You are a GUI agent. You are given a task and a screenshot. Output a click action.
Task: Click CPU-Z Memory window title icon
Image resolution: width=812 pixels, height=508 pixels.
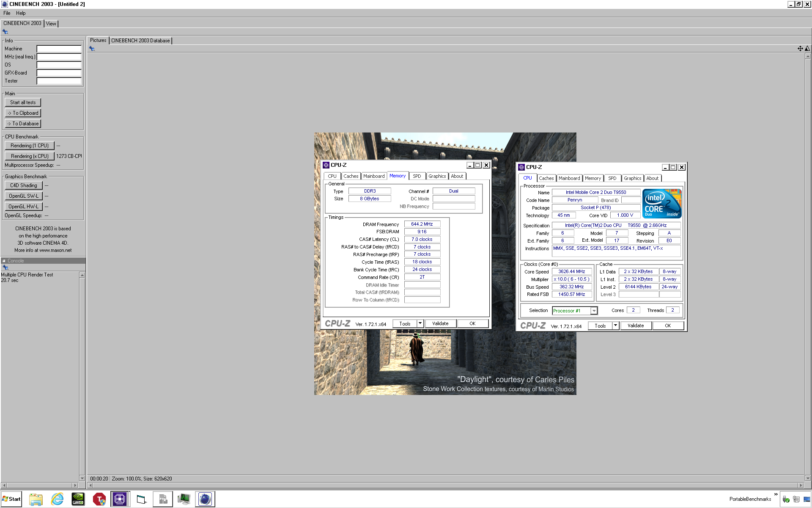326,165
